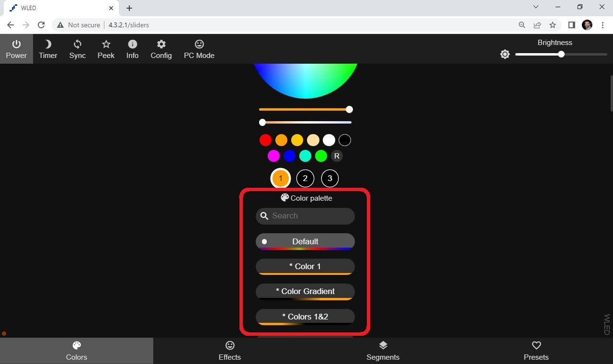613x364 pixels.
Task: Select color slot 2
Action: [305, 178]
